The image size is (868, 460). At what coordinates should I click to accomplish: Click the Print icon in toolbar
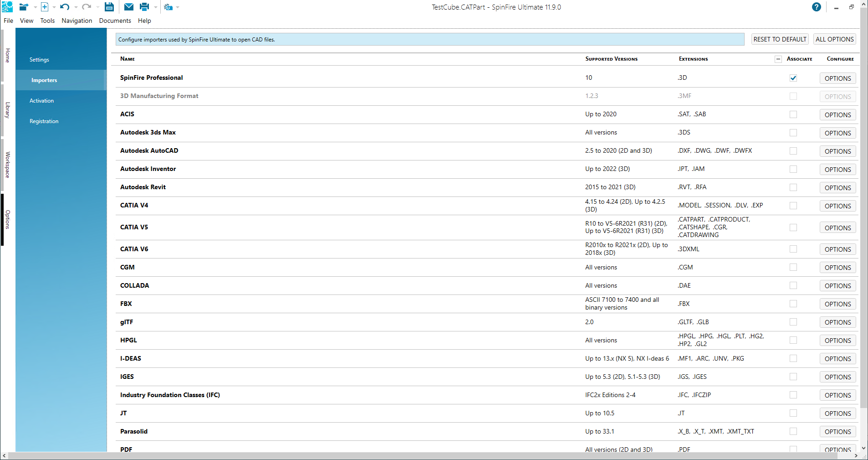[144, 7]
